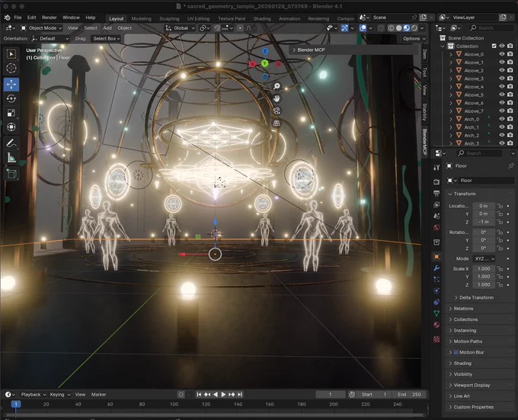Click the blue Z axis gizmo ball
This screenshot has height=420, width=518.
pos(265,52)
